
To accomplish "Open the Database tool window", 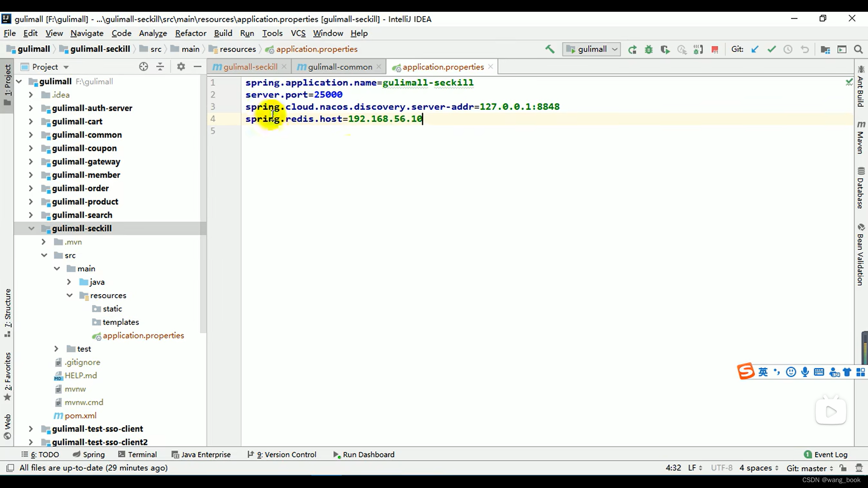I will (x=861, y=188).
